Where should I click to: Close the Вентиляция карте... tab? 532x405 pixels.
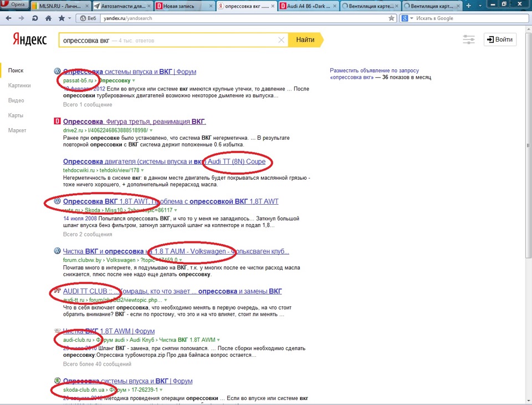[x=397, y=6]
